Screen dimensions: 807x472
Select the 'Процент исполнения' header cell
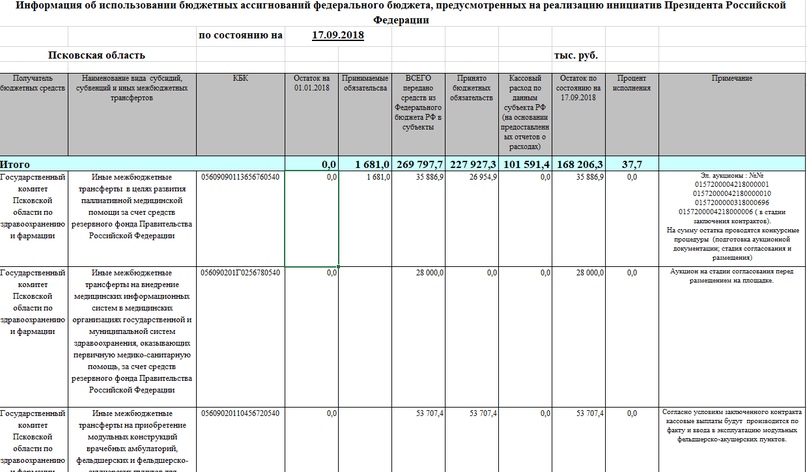632,114
